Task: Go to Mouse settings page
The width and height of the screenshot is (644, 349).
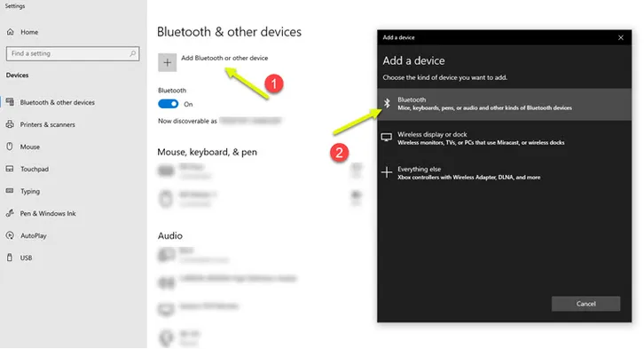Action: (x=30, y=147)
